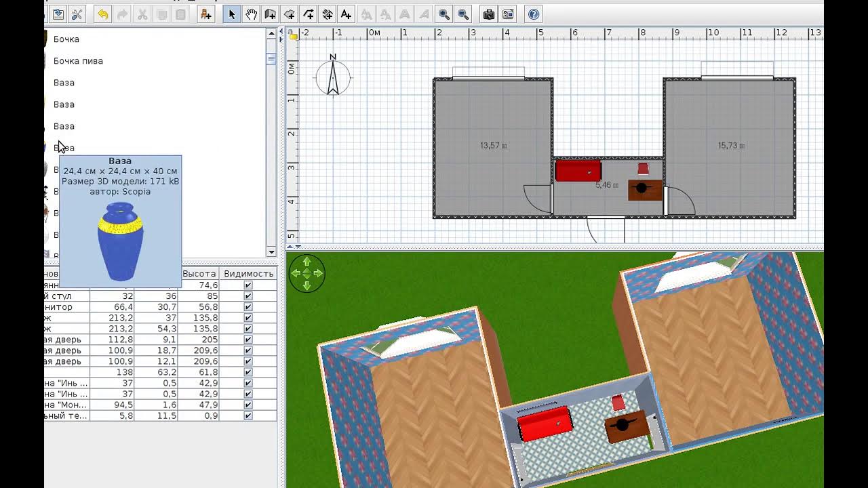Click the Decrease text size icon

385,14
